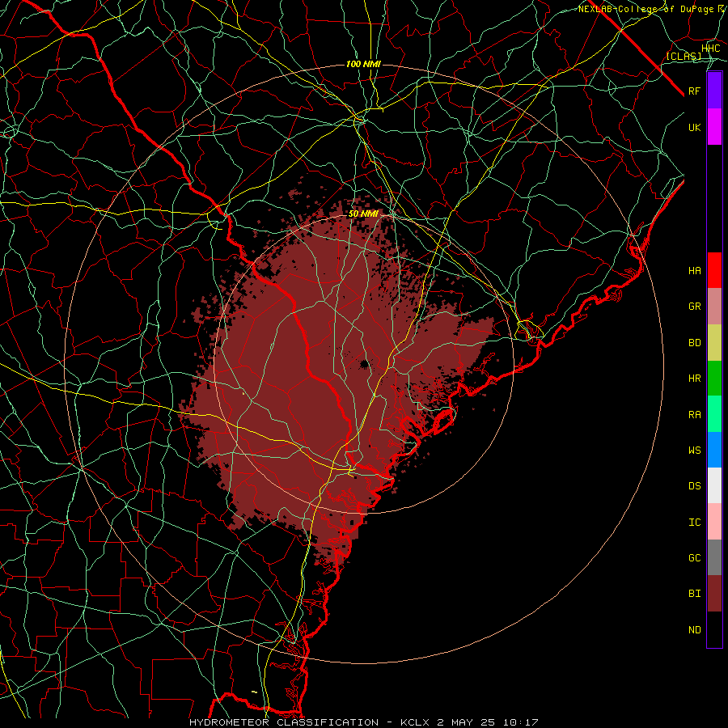728x728 pixels.
Task: Click the GR pink legend swatch
Action: tap(714, 306)
